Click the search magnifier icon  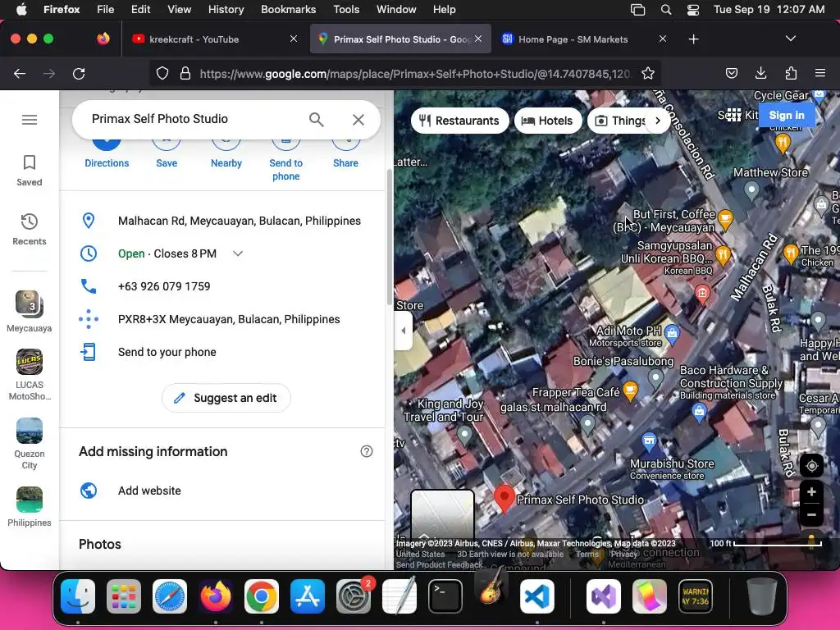pyautogui.click(x=316, y=120)
